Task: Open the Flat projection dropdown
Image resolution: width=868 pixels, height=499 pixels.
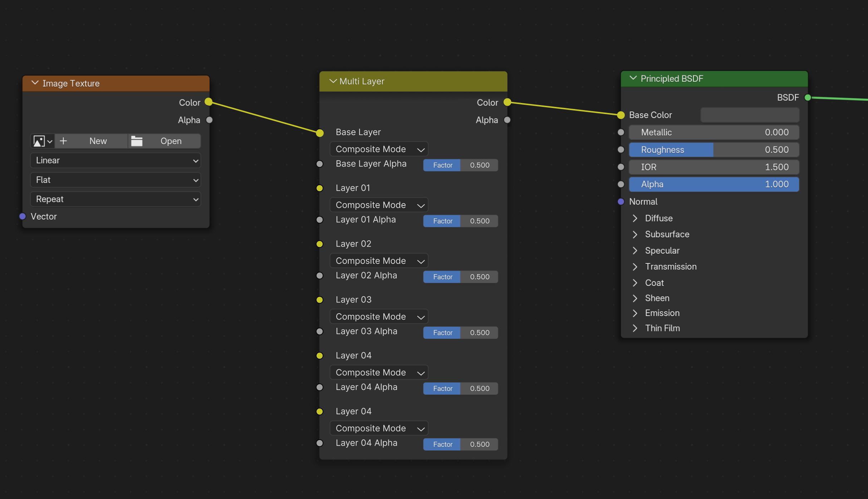Action: coord(116,180)
